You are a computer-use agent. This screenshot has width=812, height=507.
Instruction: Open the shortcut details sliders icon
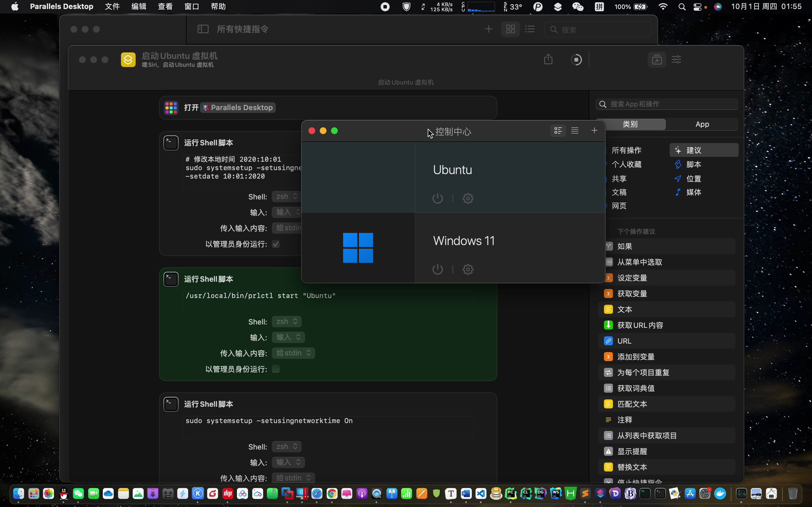676,59
